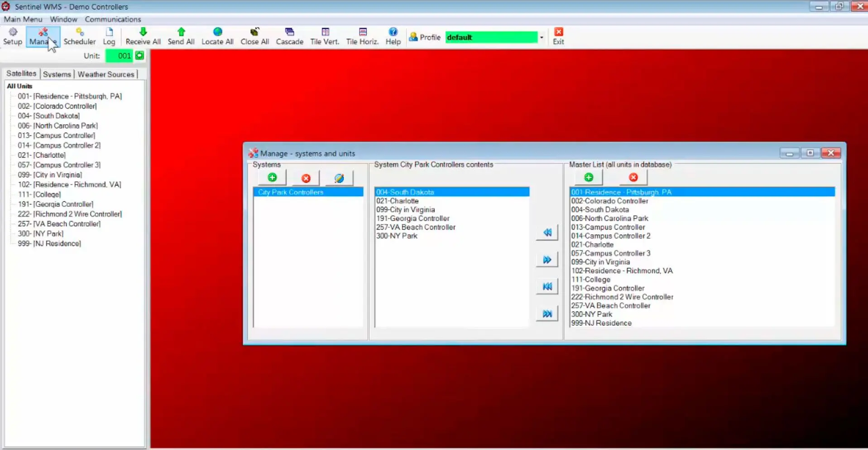This screenshot has height=450, width=868.
Task: Click the green unit go button
Action: tap(139, 56)
